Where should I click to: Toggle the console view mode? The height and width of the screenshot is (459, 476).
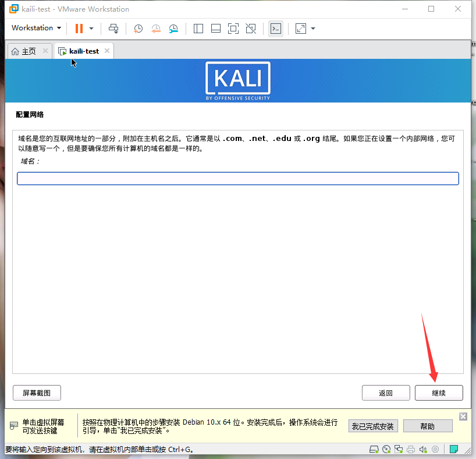[276, 28]
